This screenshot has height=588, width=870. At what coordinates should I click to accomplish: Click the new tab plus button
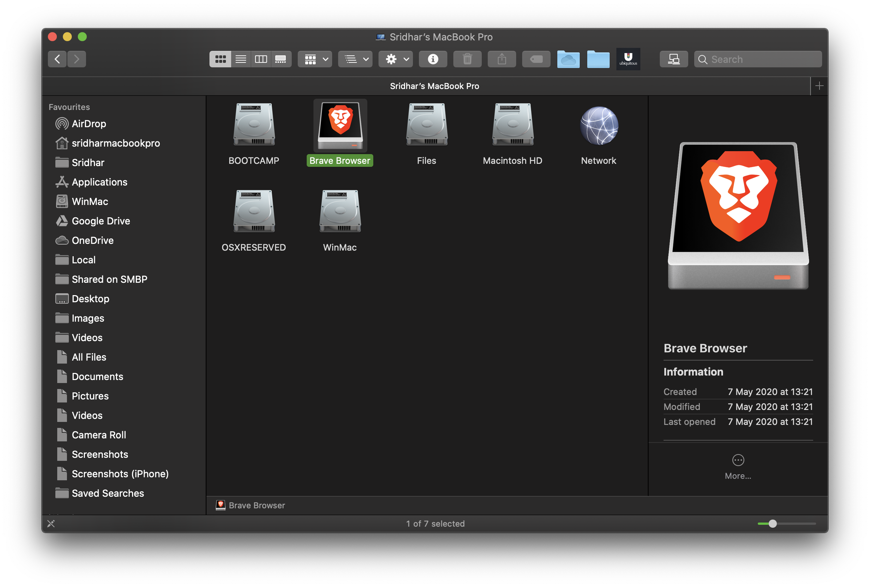(x=819, y=86)
